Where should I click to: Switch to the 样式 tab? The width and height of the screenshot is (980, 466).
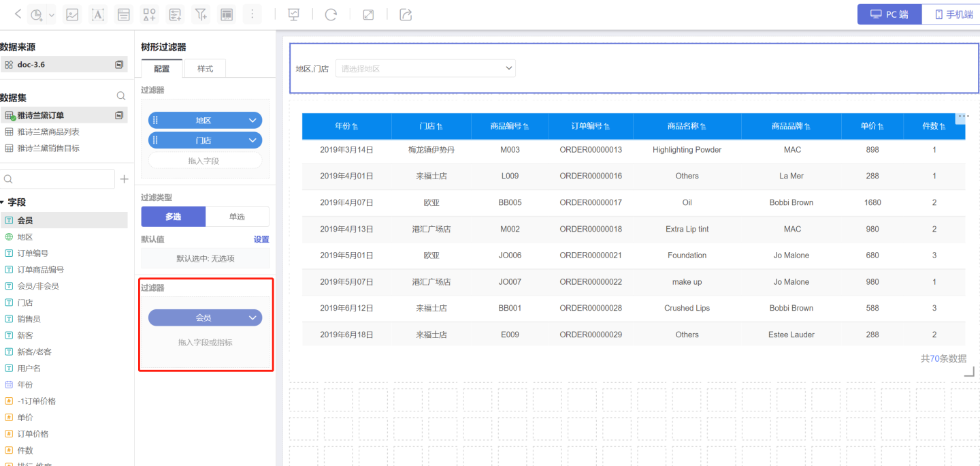pos(205,69)
